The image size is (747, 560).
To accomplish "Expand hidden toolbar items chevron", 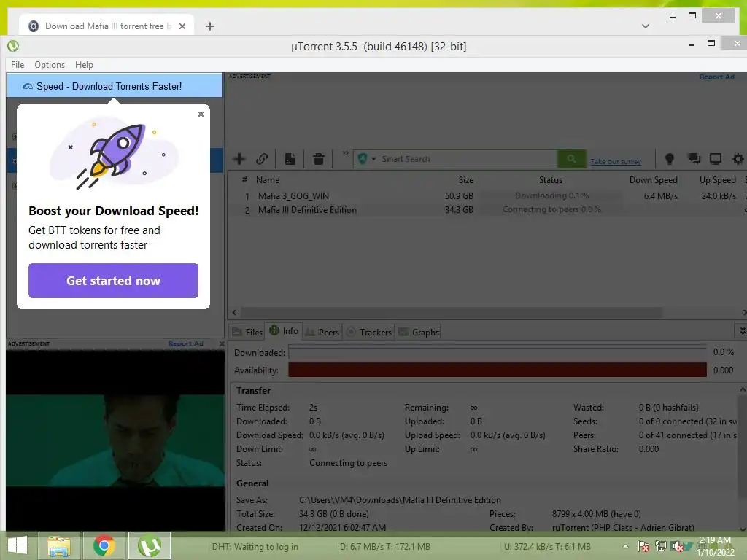I will tap(345, 153).
